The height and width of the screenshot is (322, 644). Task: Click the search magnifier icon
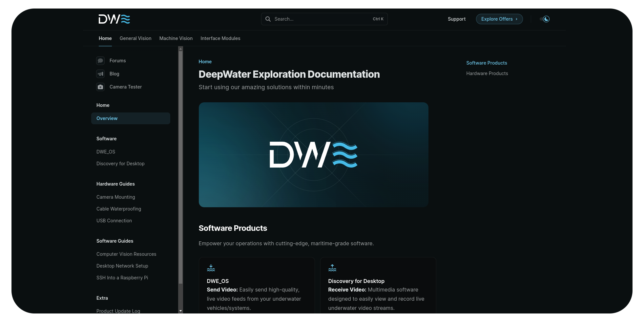[268, 19]
